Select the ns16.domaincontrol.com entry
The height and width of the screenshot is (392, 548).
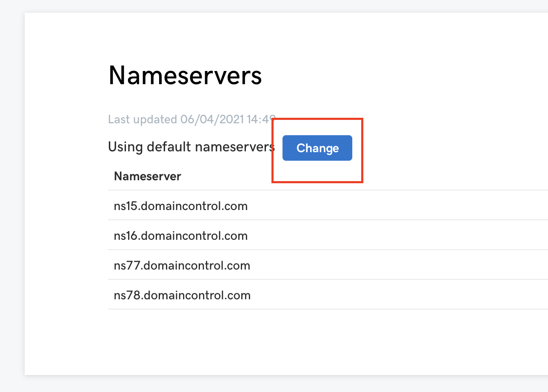pyautogui.click(x=181, y=236)
